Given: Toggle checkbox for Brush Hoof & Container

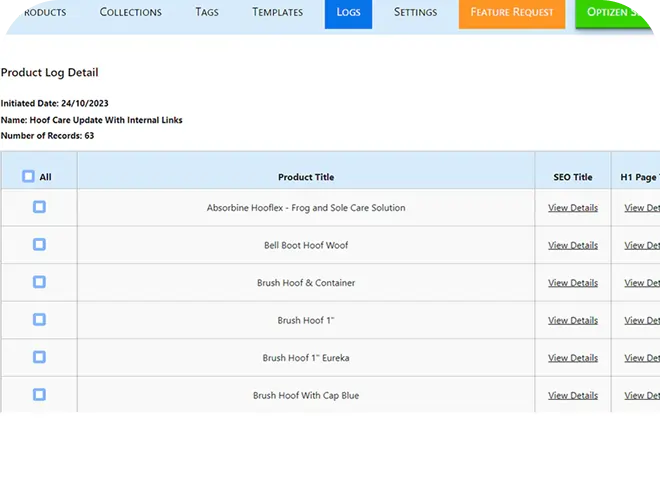Looking at the screenshot, I should click(39, 282).
